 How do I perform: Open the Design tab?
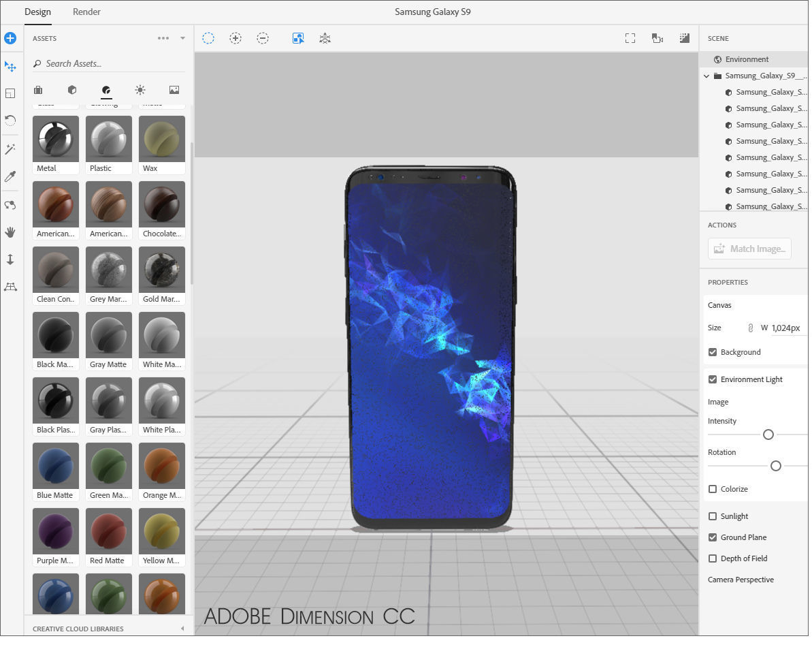pos(38,12)
